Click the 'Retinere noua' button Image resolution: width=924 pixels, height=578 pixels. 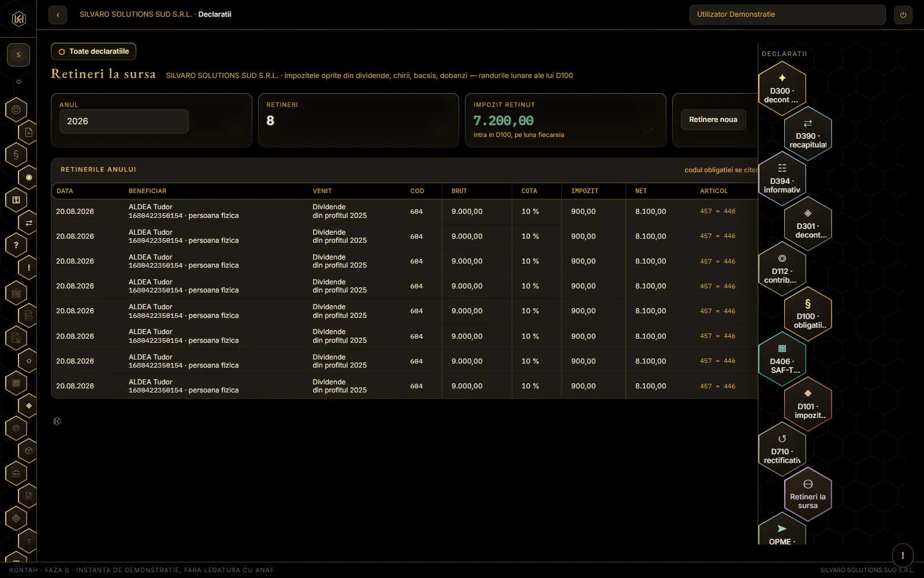click(x=713, y=120)
